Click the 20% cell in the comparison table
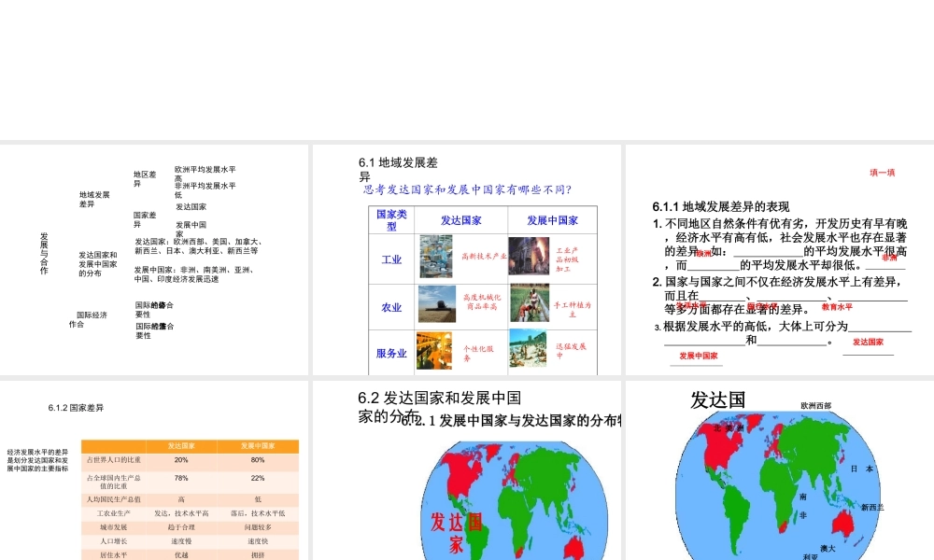This screenshot has height=560, width=934. (x=181, y=460)
